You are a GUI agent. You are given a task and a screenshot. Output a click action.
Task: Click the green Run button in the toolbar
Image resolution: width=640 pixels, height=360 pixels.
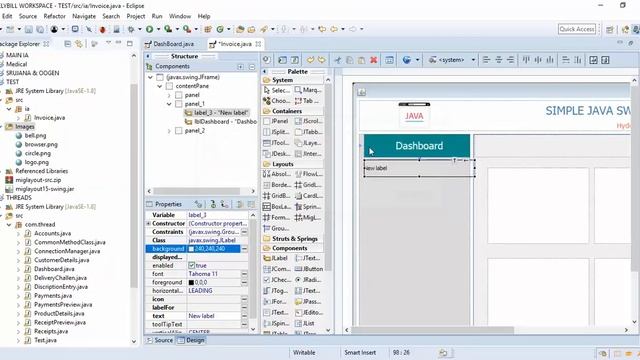pyautogui.click(x=149, y=29)
